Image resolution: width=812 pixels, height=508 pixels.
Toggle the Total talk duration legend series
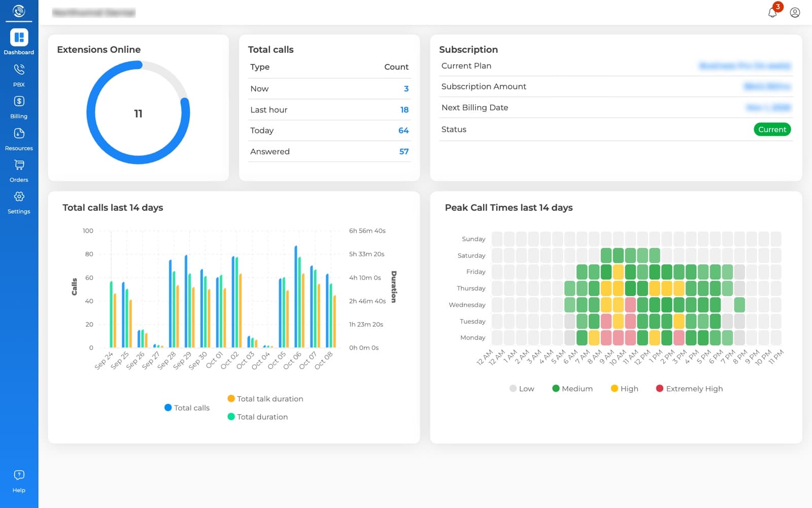tap(265, 399)
